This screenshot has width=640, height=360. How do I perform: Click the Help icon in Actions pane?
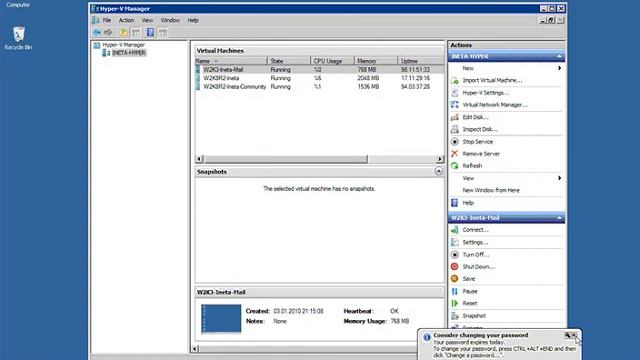[x=455, y=203]
